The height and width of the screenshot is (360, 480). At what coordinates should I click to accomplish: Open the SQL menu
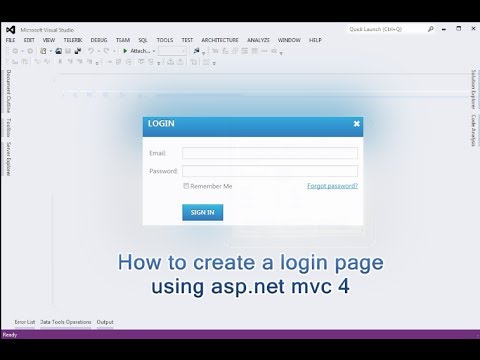click(143, 40)
